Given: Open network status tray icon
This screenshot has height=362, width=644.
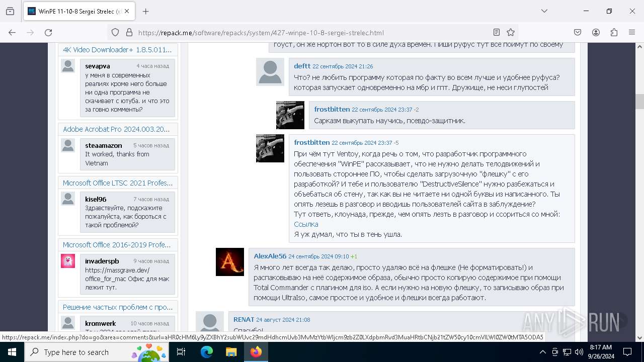Looking at the screenshot, I should tap(567, 352).
